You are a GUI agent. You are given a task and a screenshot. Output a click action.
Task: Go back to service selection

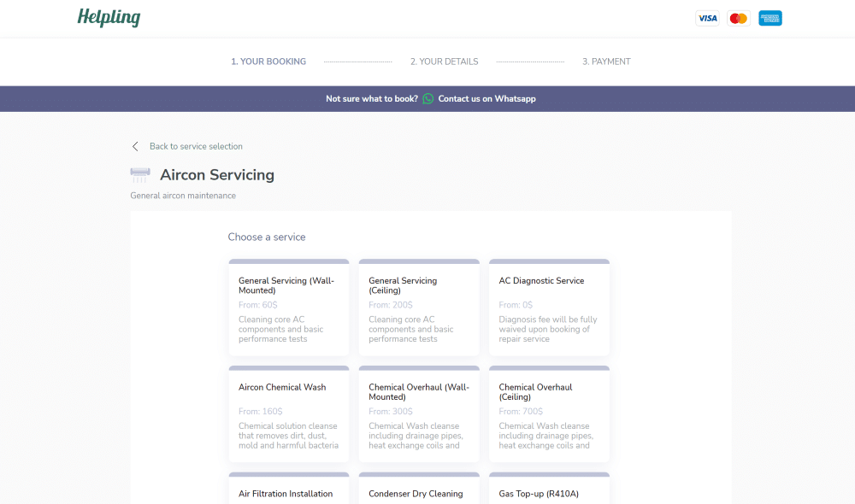point(196,146)
